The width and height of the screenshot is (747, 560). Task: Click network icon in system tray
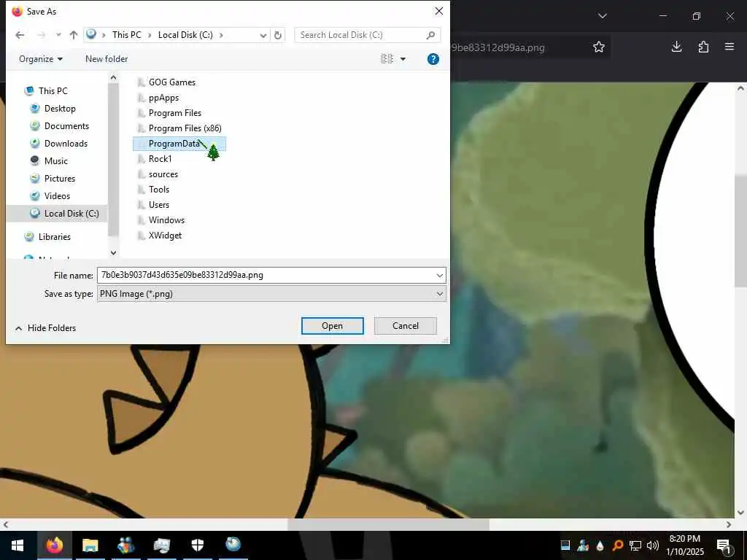pyautogui.click(x=635, y=545)
